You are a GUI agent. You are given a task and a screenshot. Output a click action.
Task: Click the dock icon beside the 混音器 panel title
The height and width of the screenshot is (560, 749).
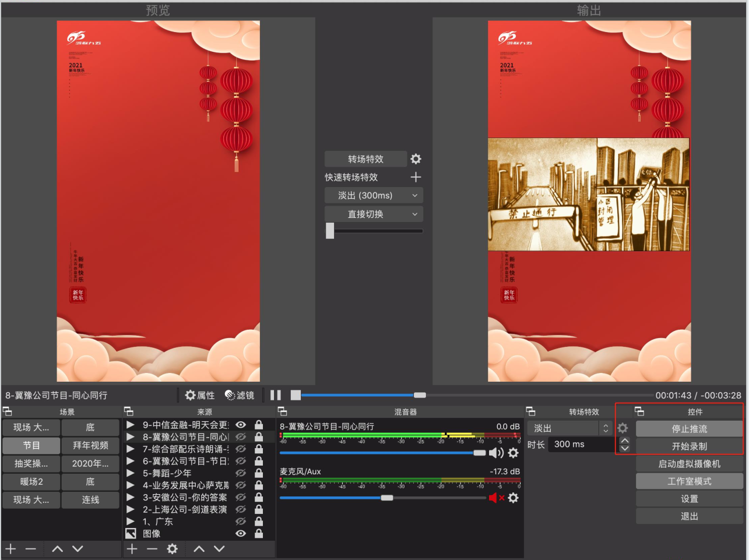click(282, 411)
